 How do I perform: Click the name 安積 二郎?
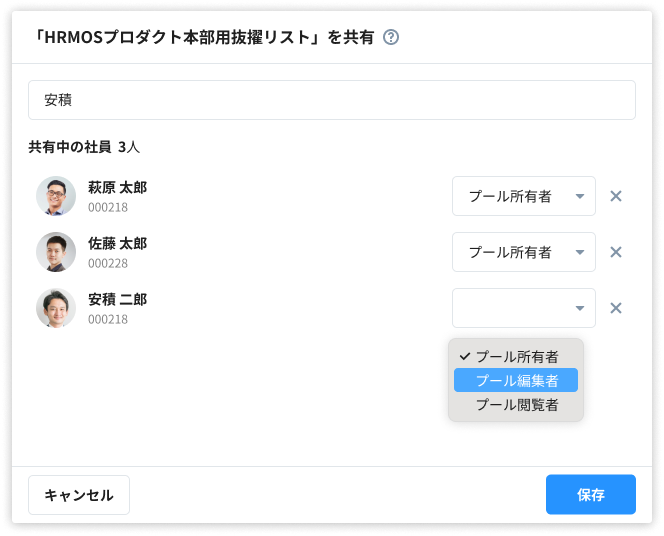click(x=117, y=299)
